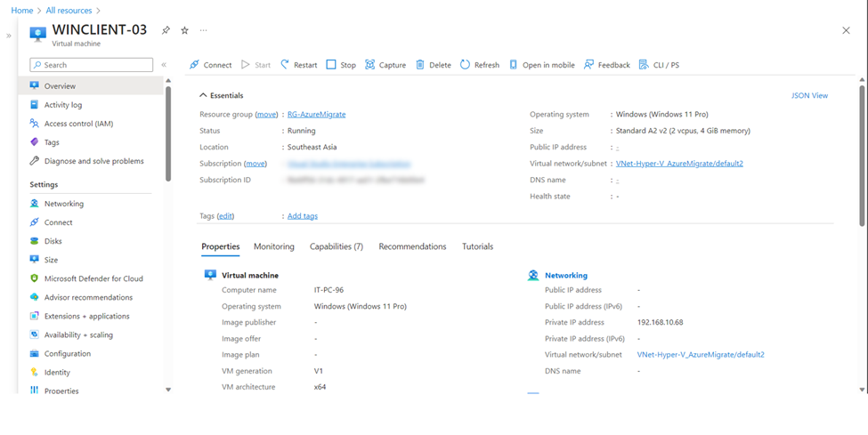This screenshot has width=868, height=435.
Task: Click the Southeast Asia location value
Action: click(x=312, y=147)
